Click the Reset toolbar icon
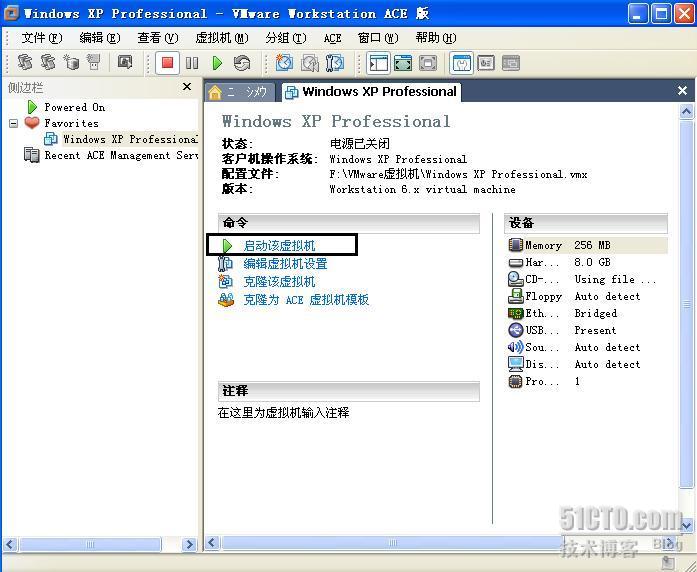697x572 pixels. pos(242,63)
